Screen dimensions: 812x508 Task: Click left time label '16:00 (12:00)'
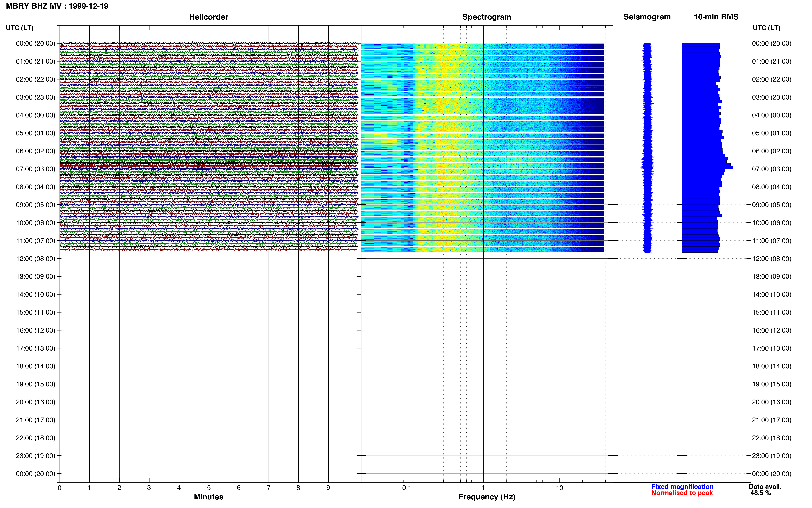tap(36, 330)
